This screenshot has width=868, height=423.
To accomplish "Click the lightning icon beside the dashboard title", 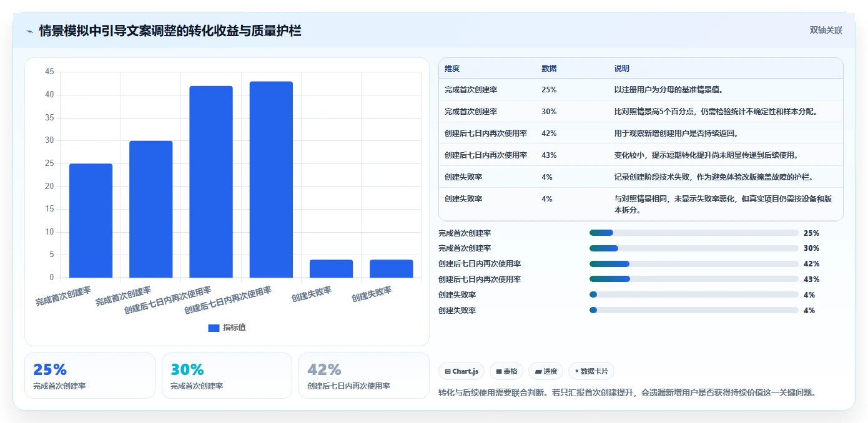I will (x=29, y=31).
